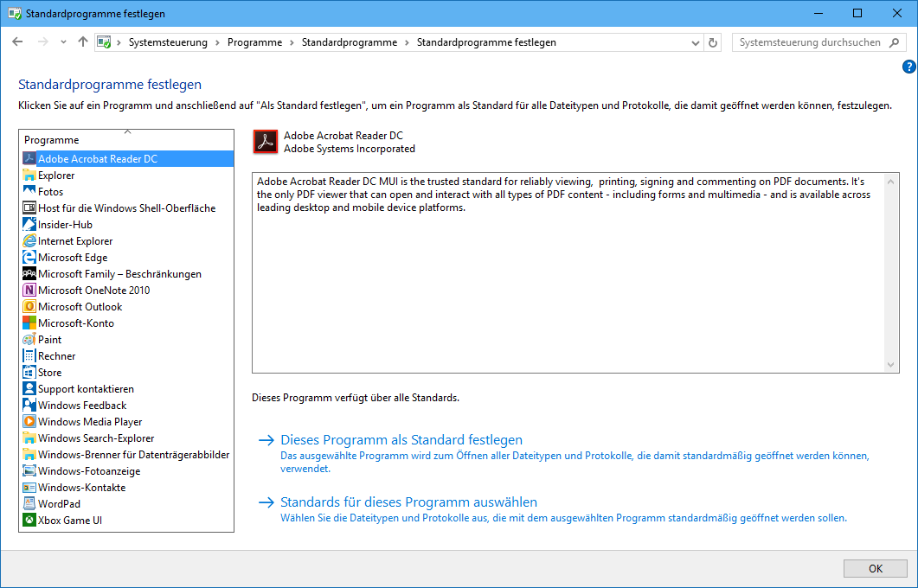Click the Paint palette icon
Image resolution: width=918 pixels, height=588 pixels.
[29, 339]
